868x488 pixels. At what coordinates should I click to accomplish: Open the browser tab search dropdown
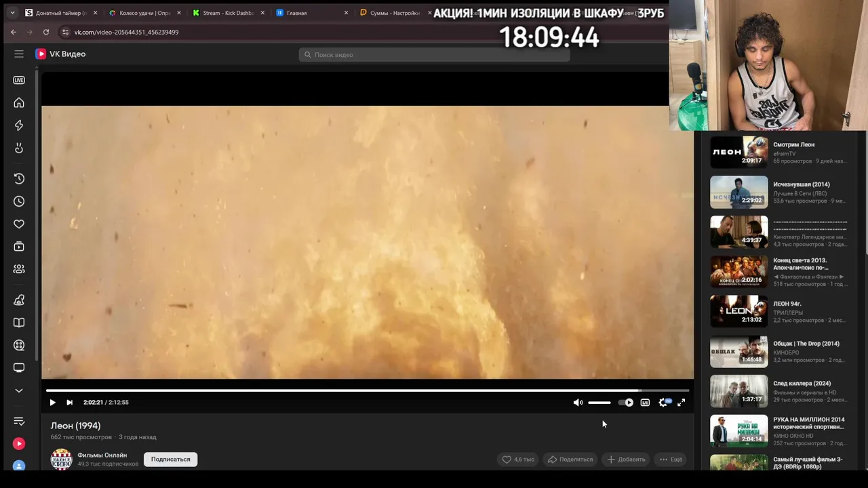pyautogui.click(x=12, y=13)
